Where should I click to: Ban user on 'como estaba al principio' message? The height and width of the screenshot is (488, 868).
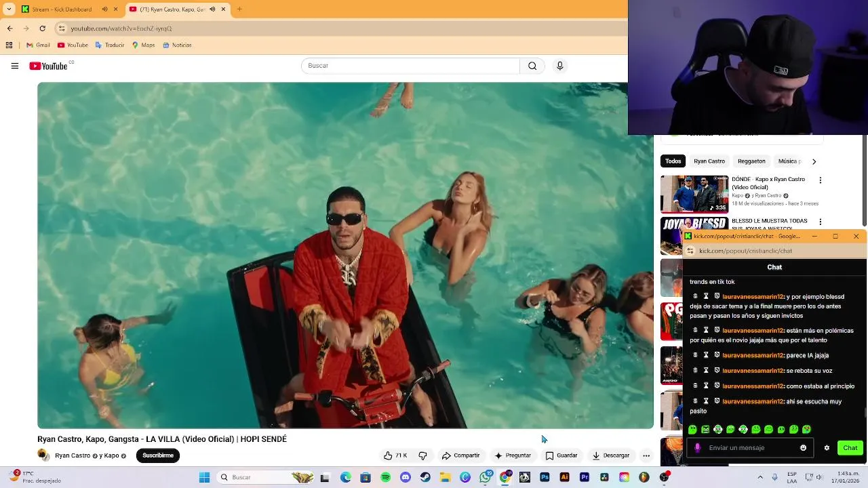point(717,386)
